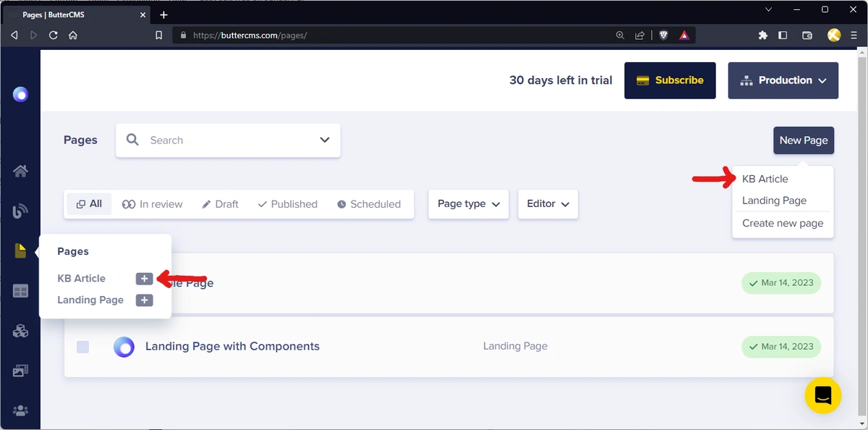The image size is (868, 430).
Task: Expand the search box dropdown chevron
Action: pyautogui.click(x=324, y=140)
